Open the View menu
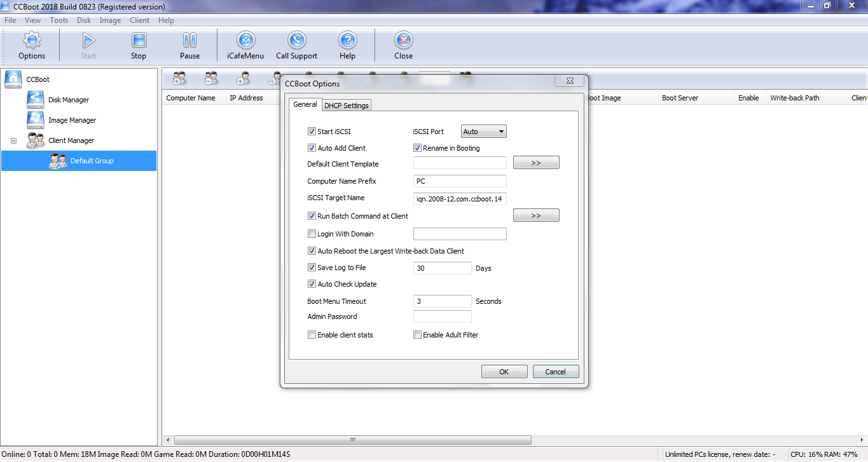Screen dimensions: 868x462 pos(32,20)
